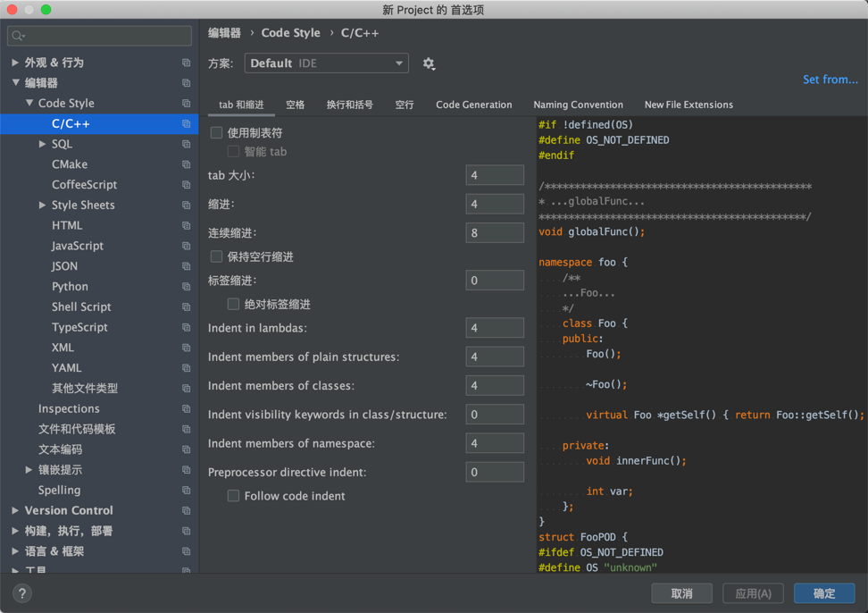
Task: Click the indicator icon beside Version Control
Action: click(x=185, y=510)
